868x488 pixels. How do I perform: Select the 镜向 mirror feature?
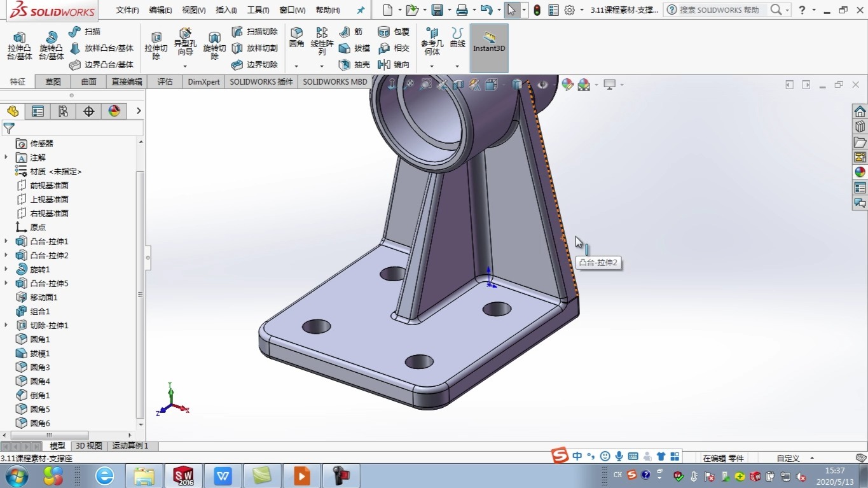[394, 65]
